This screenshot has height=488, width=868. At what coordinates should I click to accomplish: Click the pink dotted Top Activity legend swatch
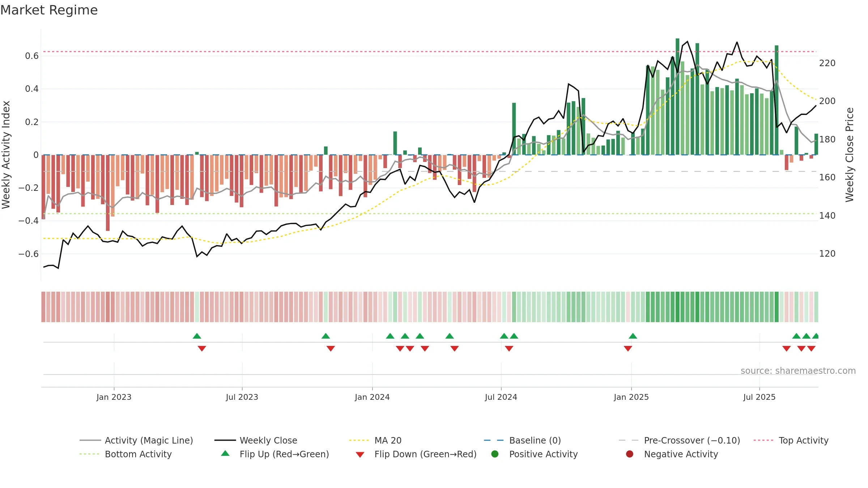click(x=763, y=440)
